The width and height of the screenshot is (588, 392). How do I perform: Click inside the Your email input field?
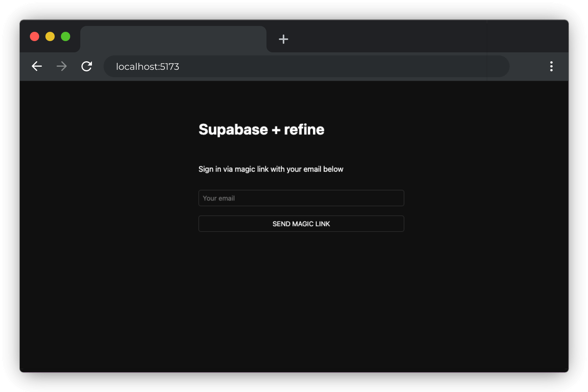click(x=301, y=198)
